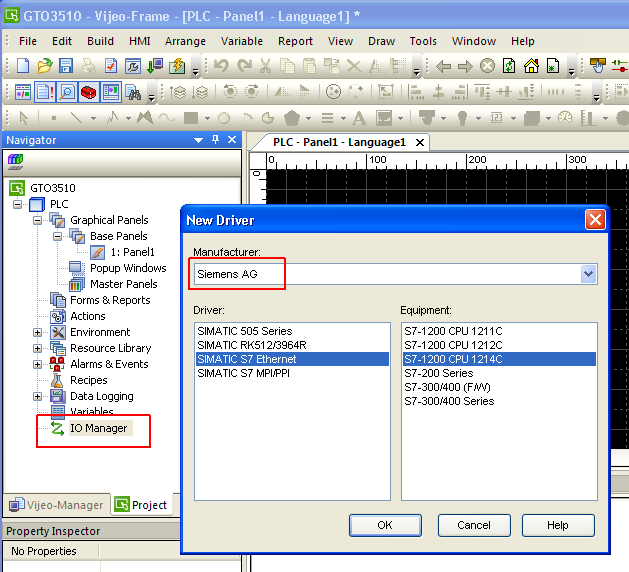Click the forward arrow navigation icon
The image size is (629, 572).
(x=465, y=66)
